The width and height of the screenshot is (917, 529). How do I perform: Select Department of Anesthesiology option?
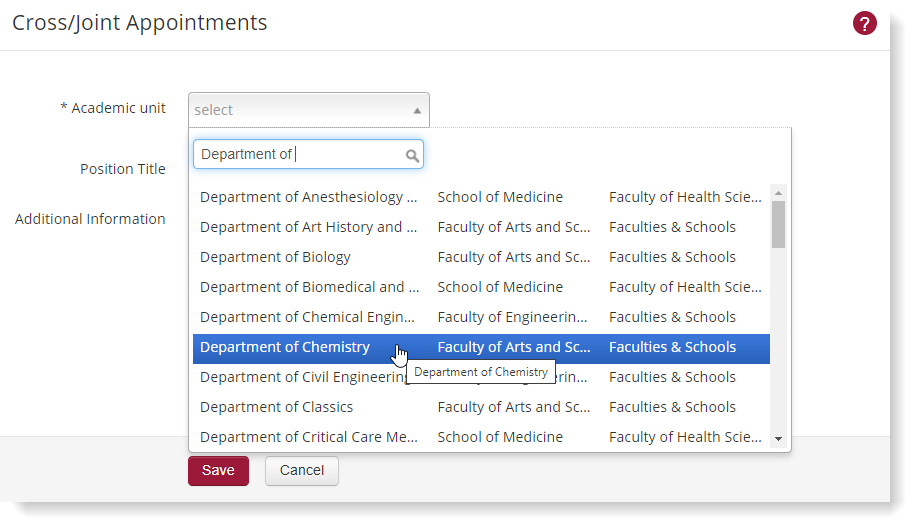pos(308,197)
